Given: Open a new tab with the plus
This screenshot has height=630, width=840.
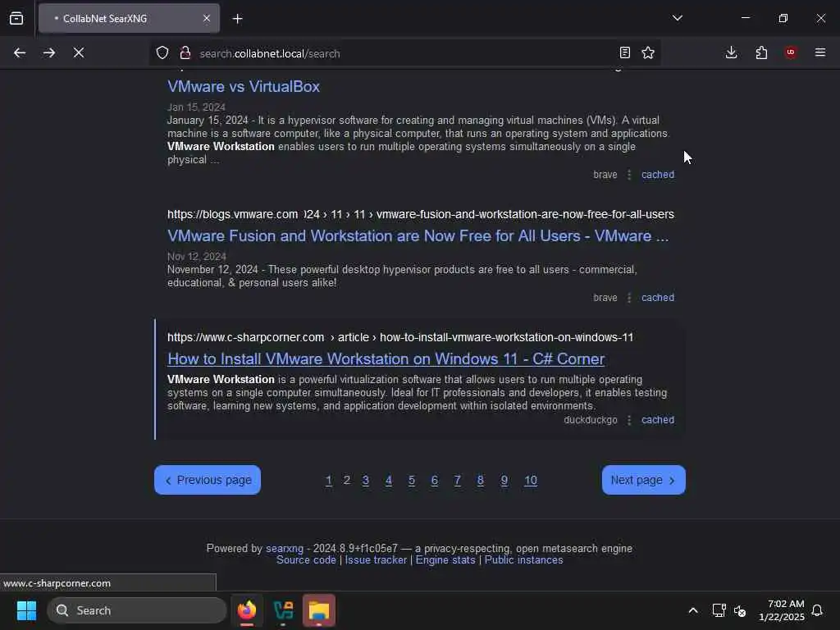Looking at the screenshot, I should [237, 19].
